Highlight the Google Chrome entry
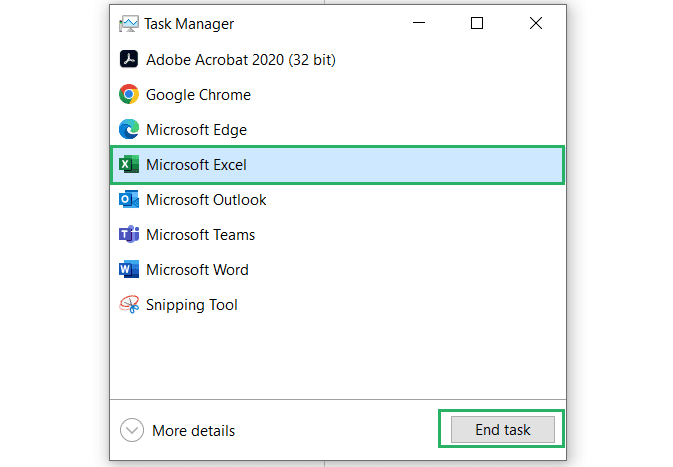673x467 pixels. (338, 95)
